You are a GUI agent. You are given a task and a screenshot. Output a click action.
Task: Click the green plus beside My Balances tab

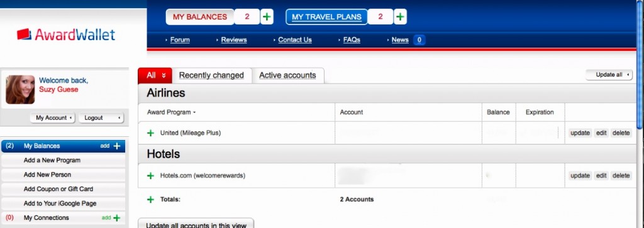coord(267,17)
